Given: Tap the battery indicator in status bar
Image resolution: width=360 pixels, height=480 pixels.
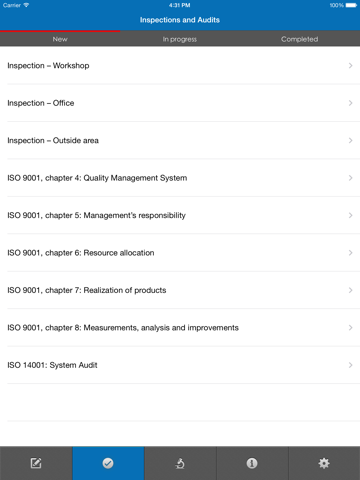Looking at the screenshot, I should coord(351,5).
